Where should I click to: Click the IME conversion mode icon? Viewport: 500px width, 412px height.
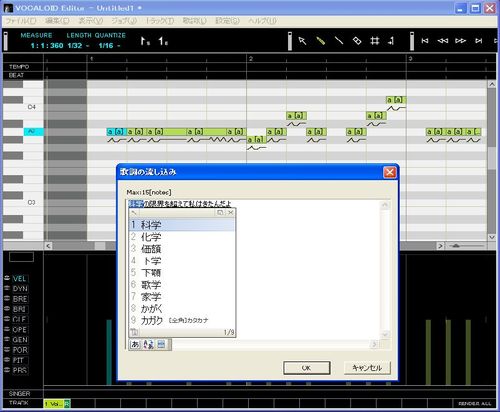(148, 344)
